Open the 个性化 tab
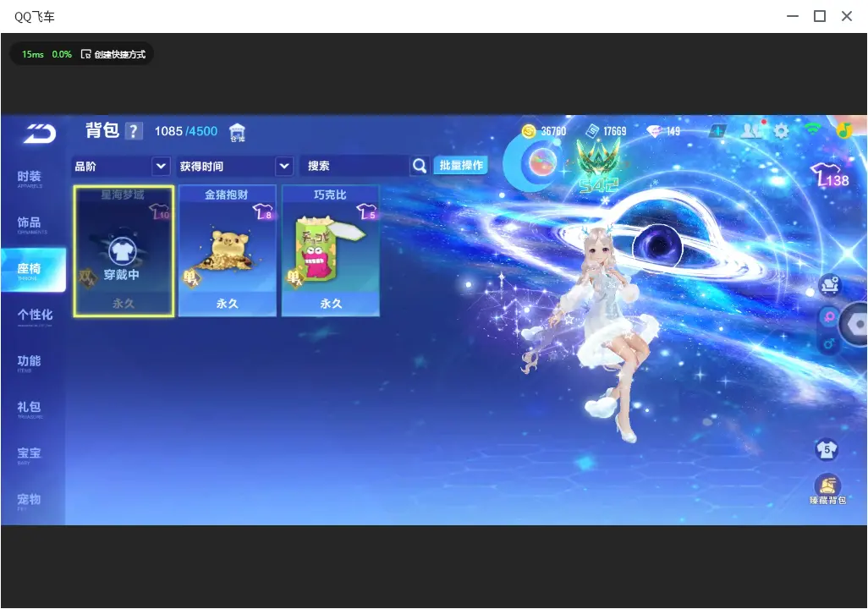Viewport: 868px width, 609px height. (x=33, y=316)
